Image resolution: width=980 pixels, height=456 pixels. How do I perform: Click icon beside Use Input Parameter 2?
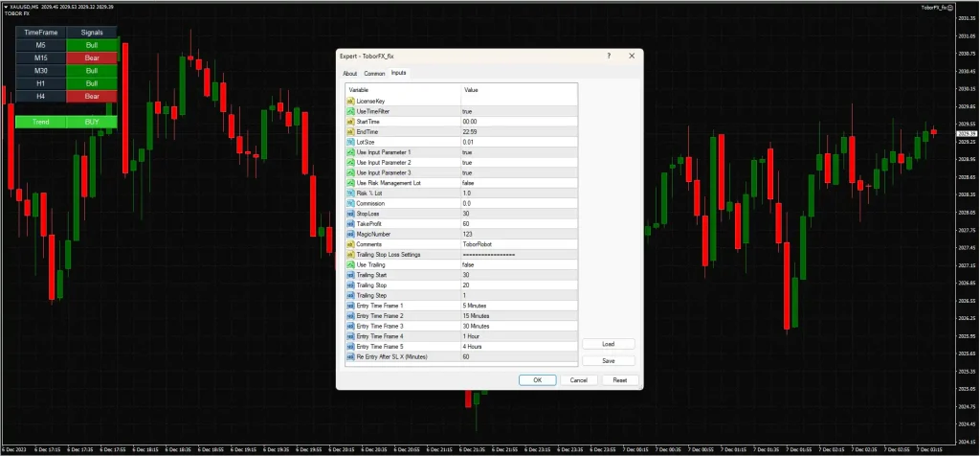tap(350, 162)
